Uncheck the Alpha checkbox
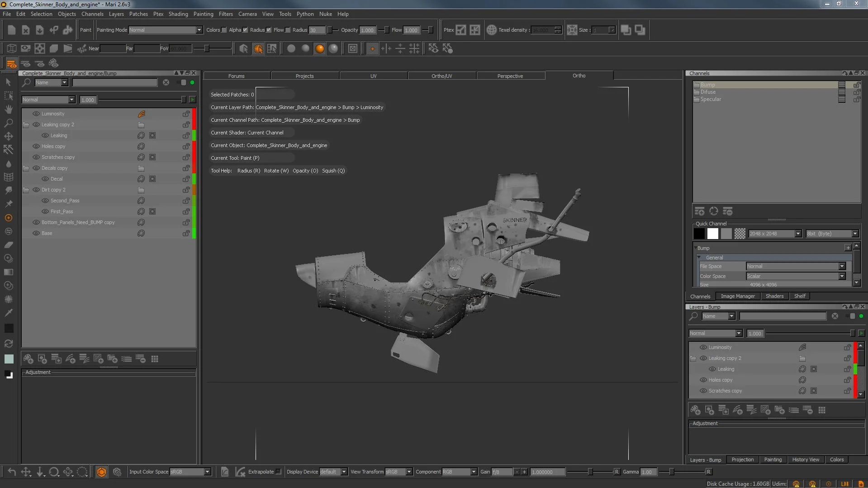Screen dimensions: 868x488 pyautogui.click(x=245, y=30)
